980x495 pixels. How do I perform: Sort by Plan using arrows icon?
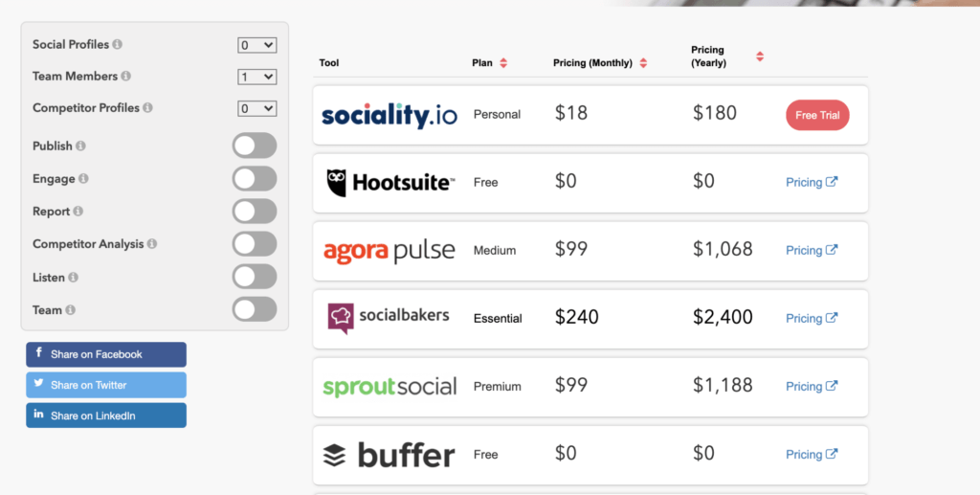pos(503,63)
